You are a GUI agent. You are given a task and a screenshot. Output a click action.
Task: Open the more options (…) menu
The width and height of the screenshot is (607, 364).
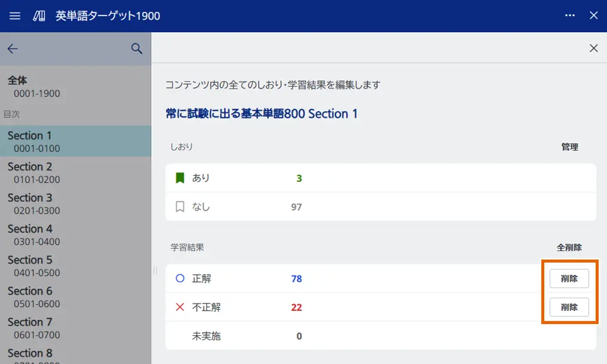tap(569, 16)
